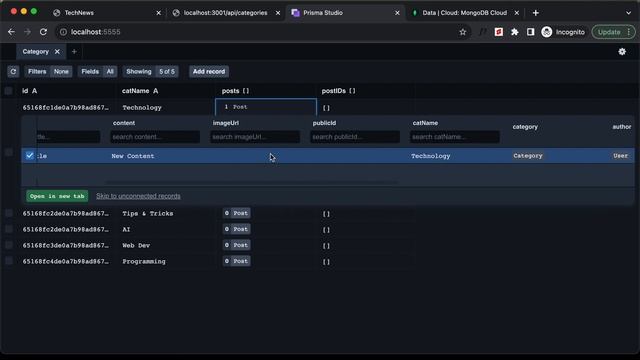Open Prisma Studio settings gear
The height and width of the screenshot is (360, 640).
coord(622,52)
